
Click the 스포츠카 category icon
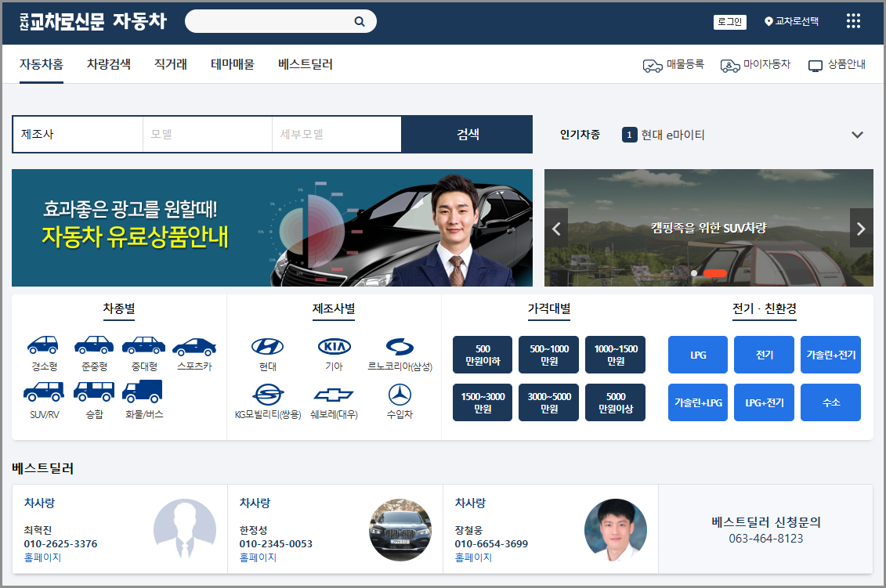[x=194, y=346]
